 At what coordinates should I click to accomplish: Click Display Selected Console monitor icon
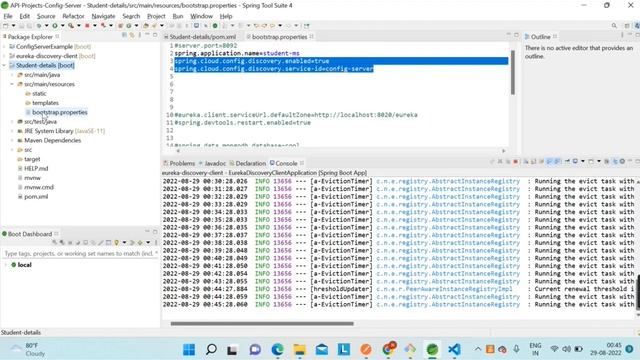click(575, 162)
